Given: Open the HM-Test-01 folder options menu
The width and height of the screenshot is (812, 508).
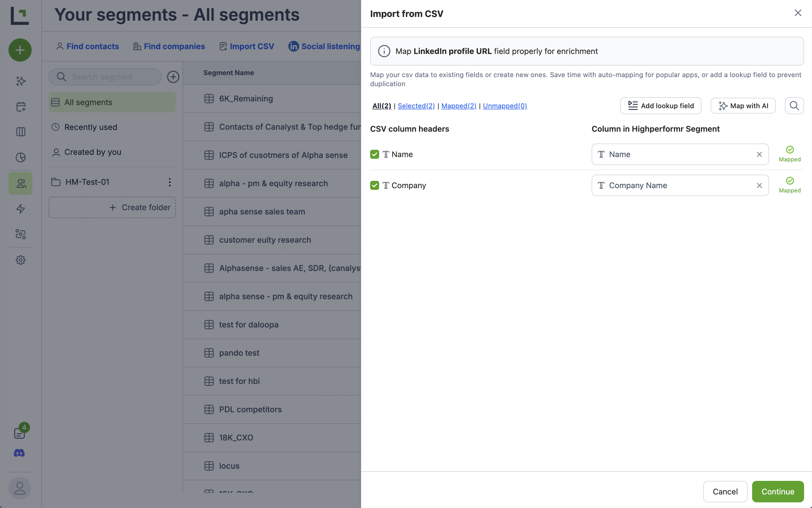Looking at the screenshot, I should [x=170, y=182].
